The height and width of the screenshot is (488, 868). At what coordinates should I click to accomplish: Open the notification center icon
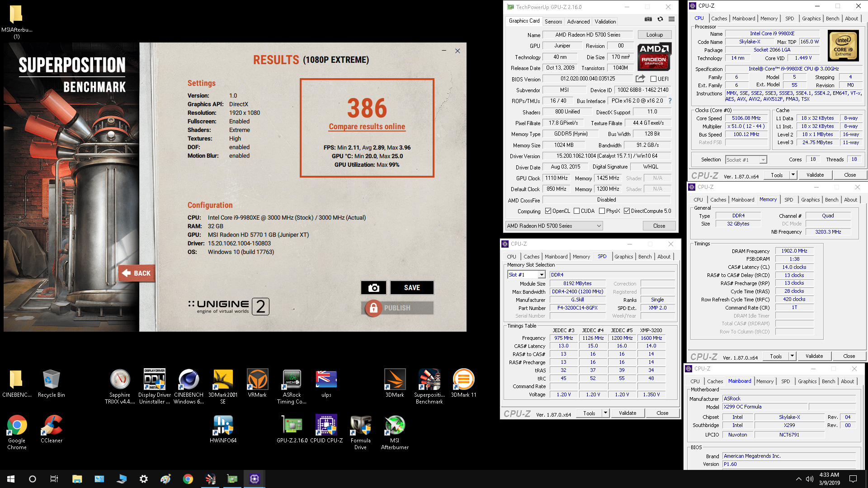pos(853,479)
